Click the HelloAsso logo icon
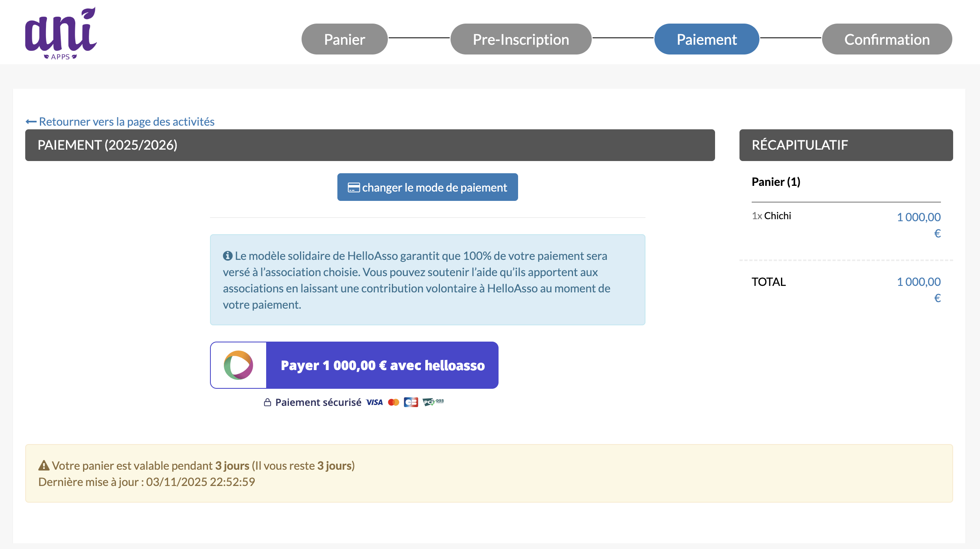The width and height of the screenshot is (980, 549). [238, 365]
